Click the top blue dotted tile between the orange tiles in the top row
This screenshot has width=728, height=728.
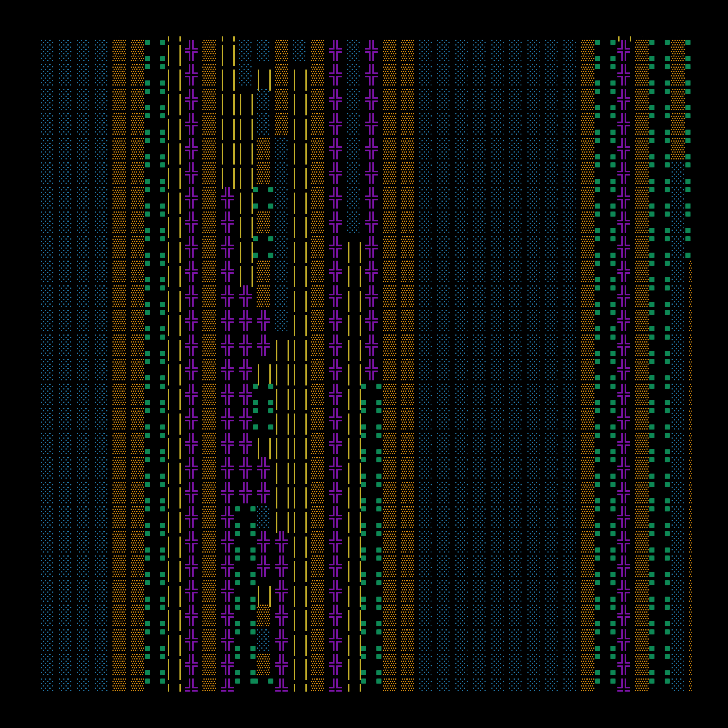point(300,50)
